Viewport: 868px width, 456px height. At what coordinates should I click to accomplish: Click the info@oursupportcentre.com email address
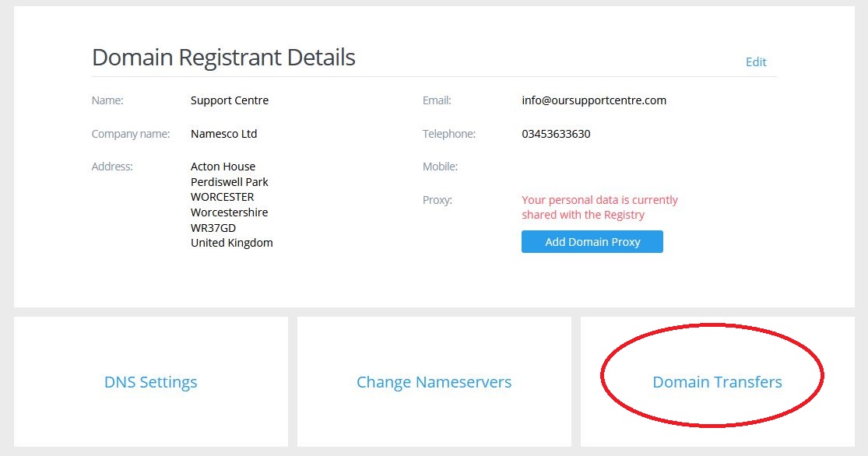click(x=594, y=100)
